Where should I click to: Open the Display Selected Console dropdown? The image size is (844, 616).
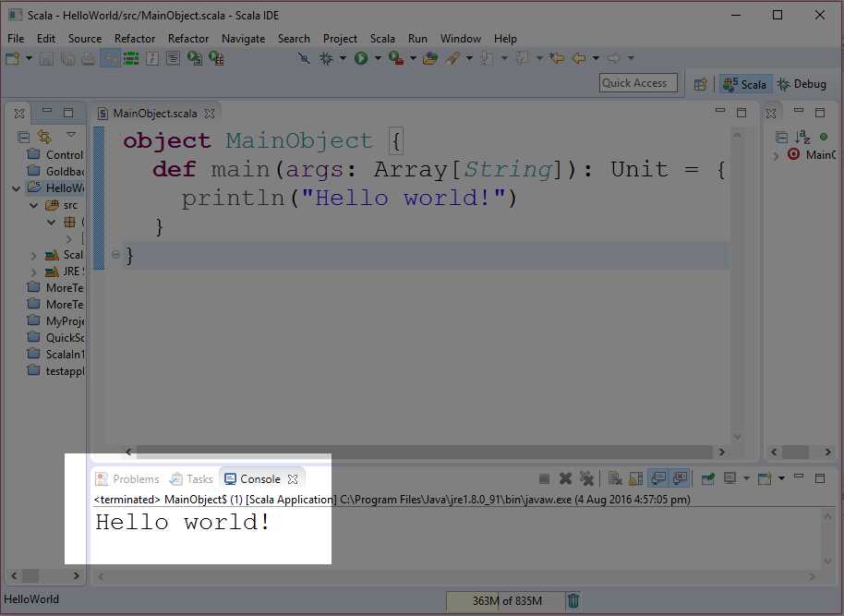point(746,478)
